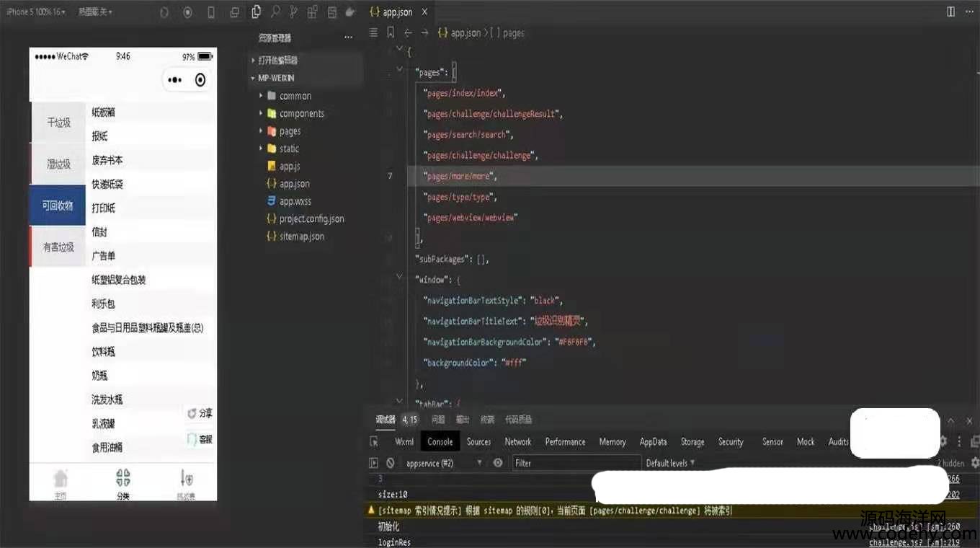The height and width of the screenshot is (548, 980).
Task: Click the element inspector arrow icon in debugger
Action: [x=374, y=441]
